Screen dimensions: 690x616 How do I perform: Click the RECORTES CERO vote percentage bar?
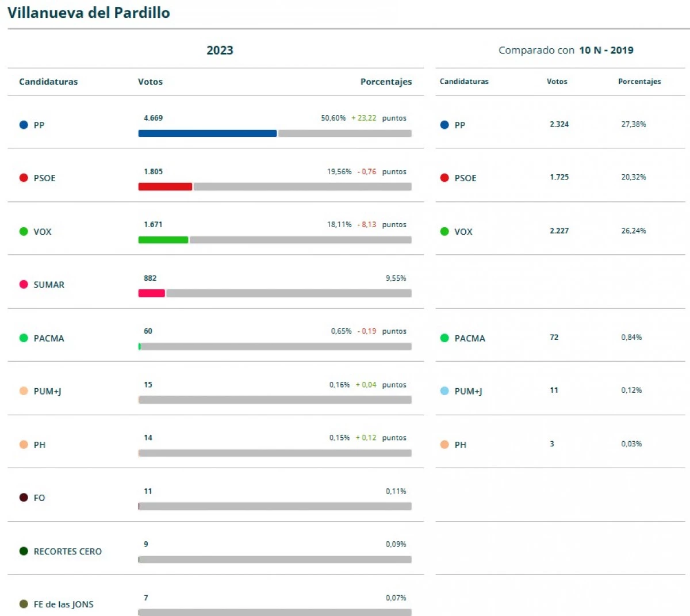139,560
